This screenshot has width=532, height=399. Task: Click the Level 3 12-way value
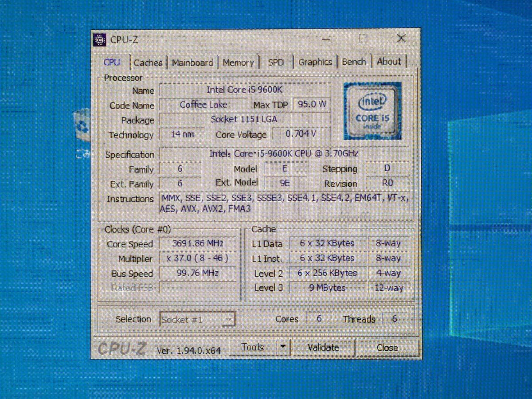click(388, 288)
